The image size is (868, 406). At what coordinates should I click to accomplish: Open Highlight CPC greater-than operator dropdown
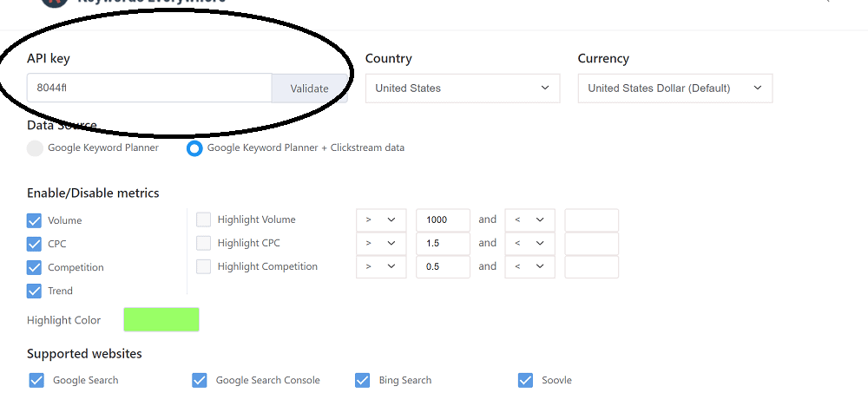381,244
